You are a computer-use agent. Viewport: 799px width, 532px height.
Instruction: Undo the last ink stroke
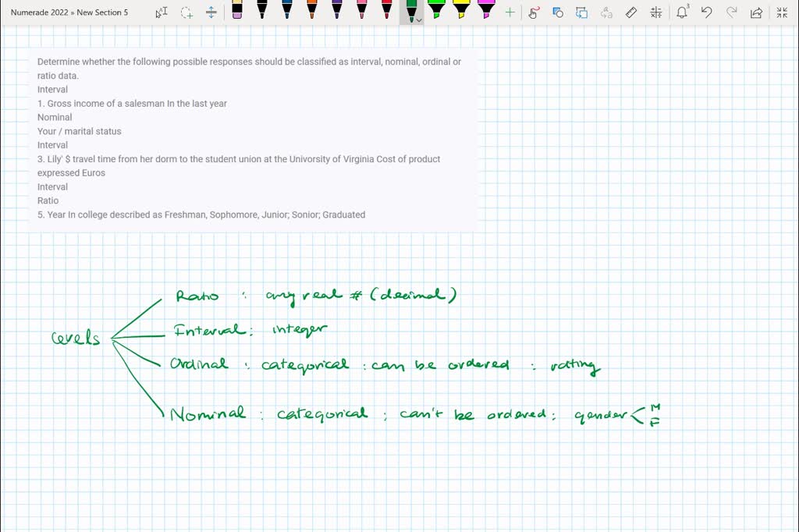coord(708,12)
